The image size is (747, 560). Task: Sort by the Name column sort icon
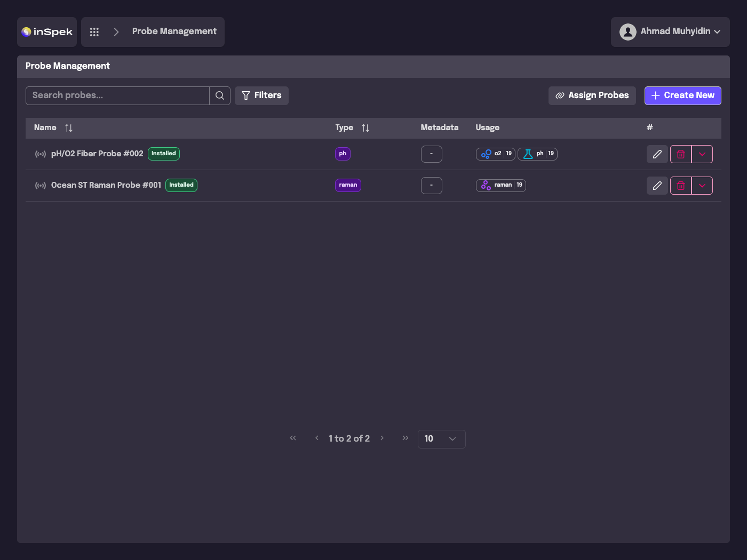click(x=69, y=128)
